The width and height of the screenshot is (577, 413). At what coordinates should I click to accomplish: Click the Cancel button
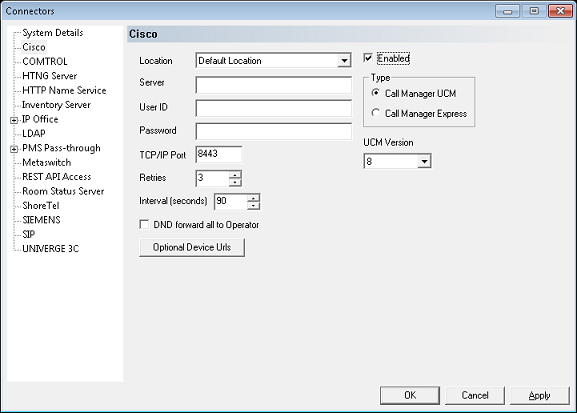click(x=475, y=395)
